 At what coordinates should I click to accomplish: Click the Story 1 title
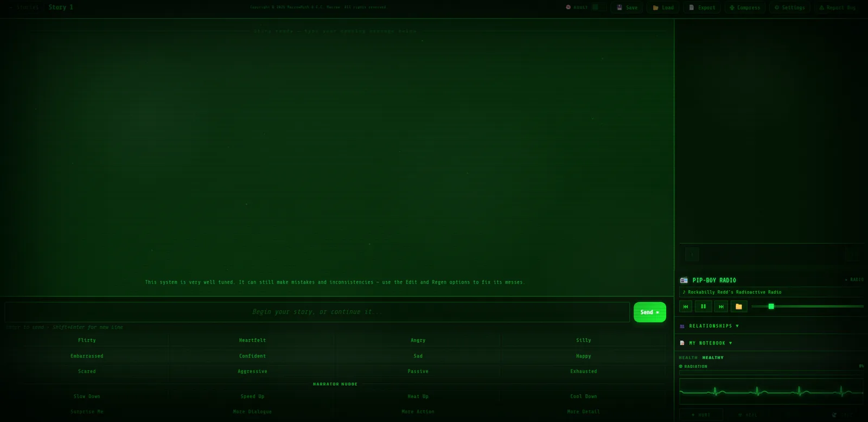click(x=61, y=7)
